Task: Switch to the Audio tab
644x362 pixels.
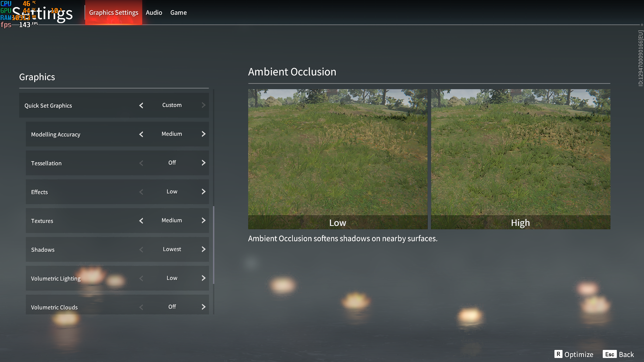Action: (154, 13)
